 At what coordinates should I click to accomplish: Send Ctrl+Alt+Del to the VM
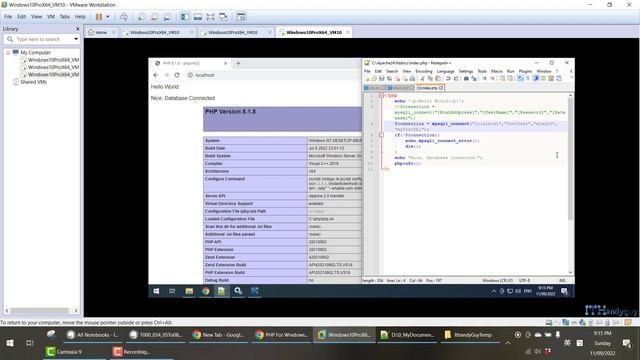pyautogui.click(x=124, y=17)
